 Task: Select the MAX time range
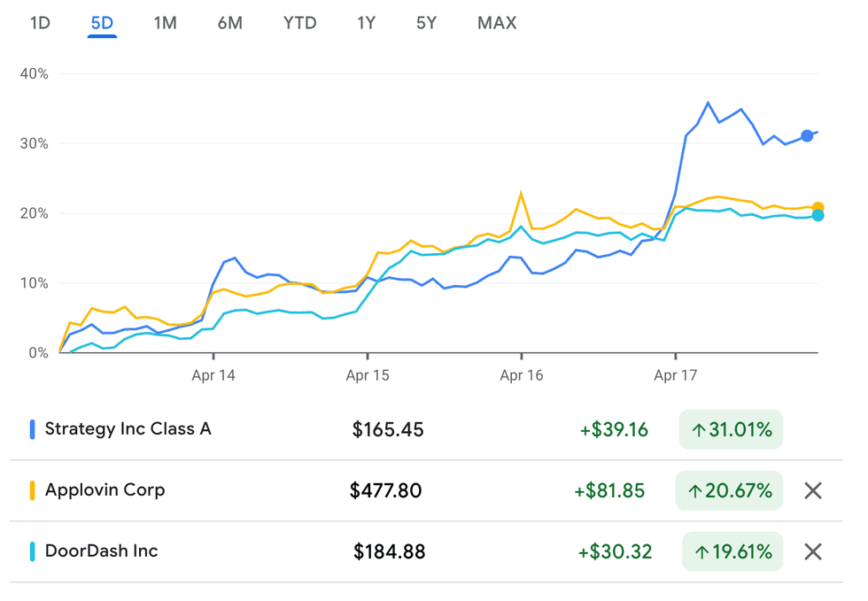(x=497, y=24)
